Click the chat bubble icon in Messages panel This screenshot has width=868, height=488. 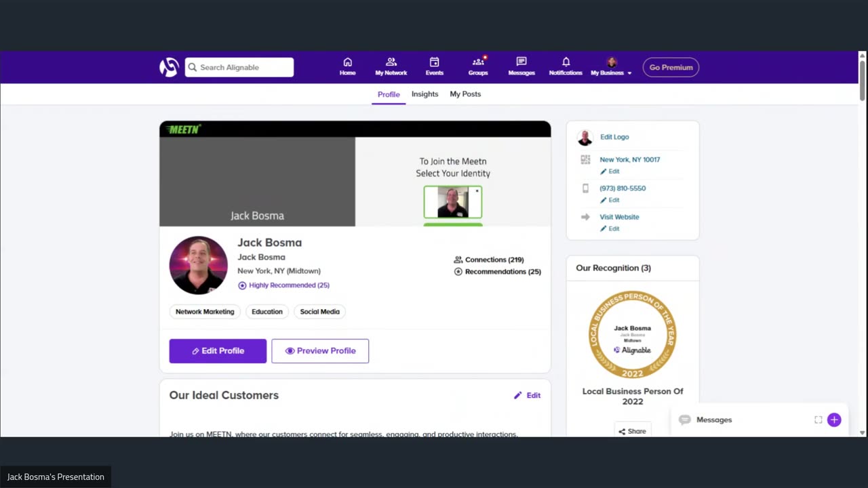click(685, 420)
